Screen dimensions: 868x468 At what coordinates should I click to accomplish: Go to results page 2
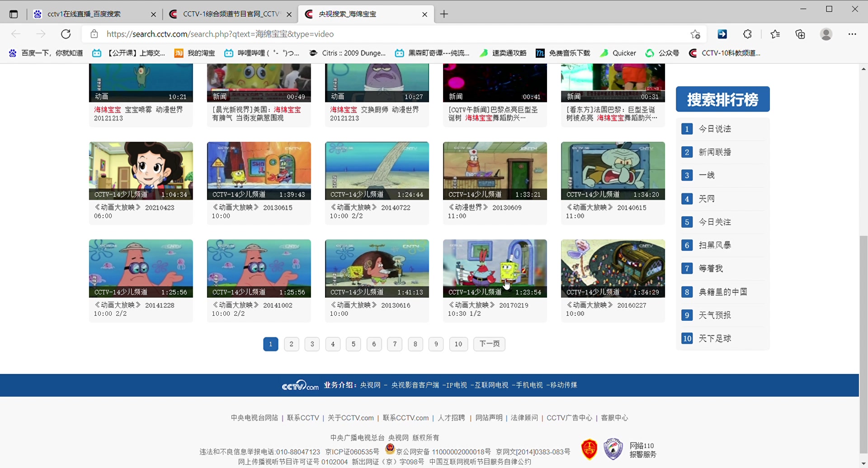[292, 344]
